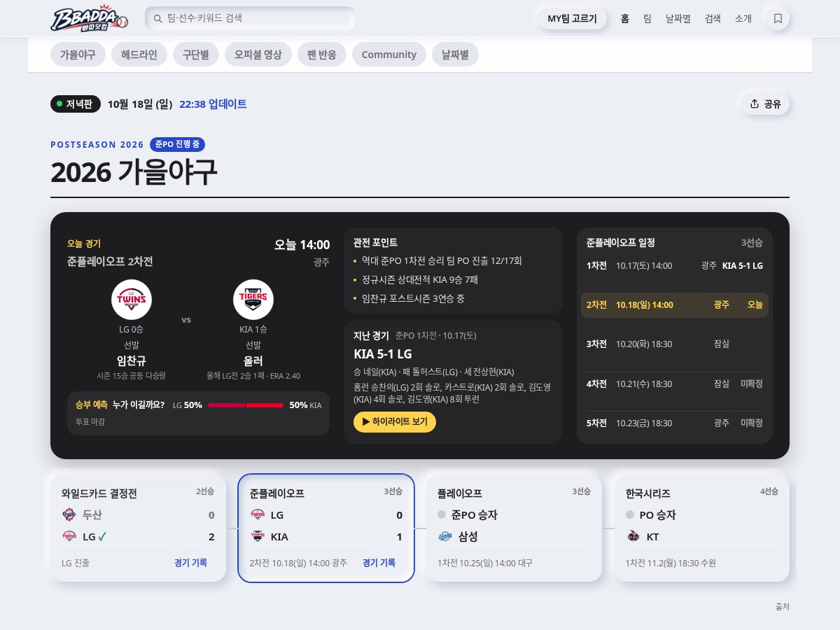Select the 헤드라인 category chip
This screenshot has width=840, height=630.
(x=139, y=55)
